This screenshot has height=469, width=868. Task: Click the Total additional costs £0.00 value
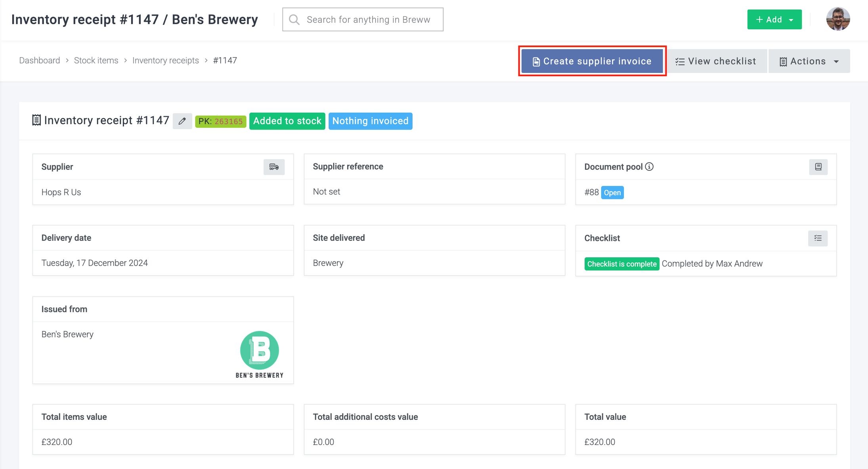pos(323,442)
